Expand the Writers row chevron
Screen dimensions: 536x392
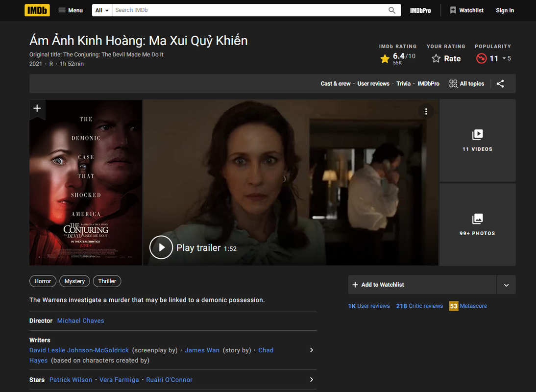[x=312, y=350]
